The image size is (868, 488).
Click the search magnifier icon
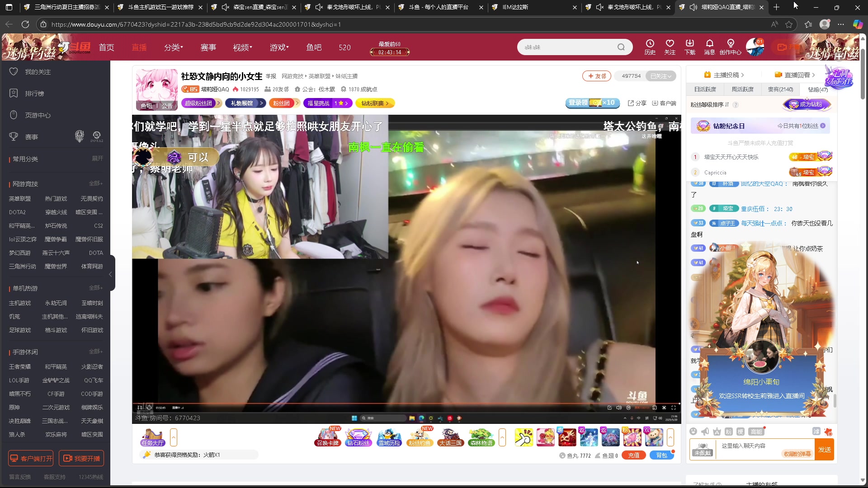(621, 47)
